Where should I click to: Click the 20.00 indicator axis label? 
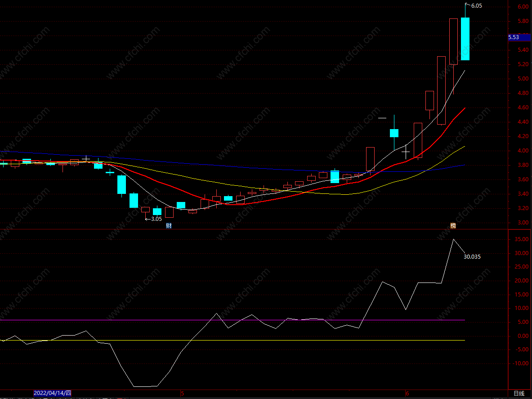[x=522, y=281]
